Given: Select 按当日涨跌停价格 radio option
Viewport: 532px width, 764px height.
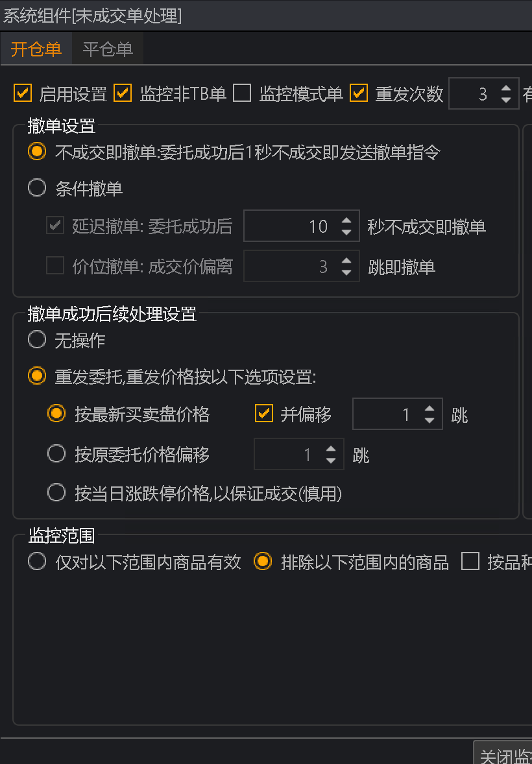Looking at the screenshot, I should pyautogui.click(x=57, y=493).
